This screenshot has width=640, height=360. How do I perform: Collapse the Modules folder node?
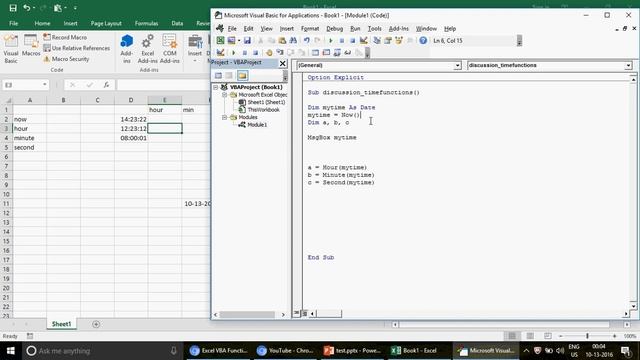point(224,117)
